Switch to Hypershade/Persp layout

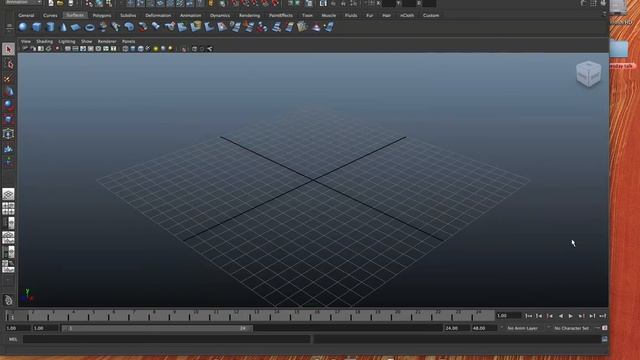[x=9, y=252]
